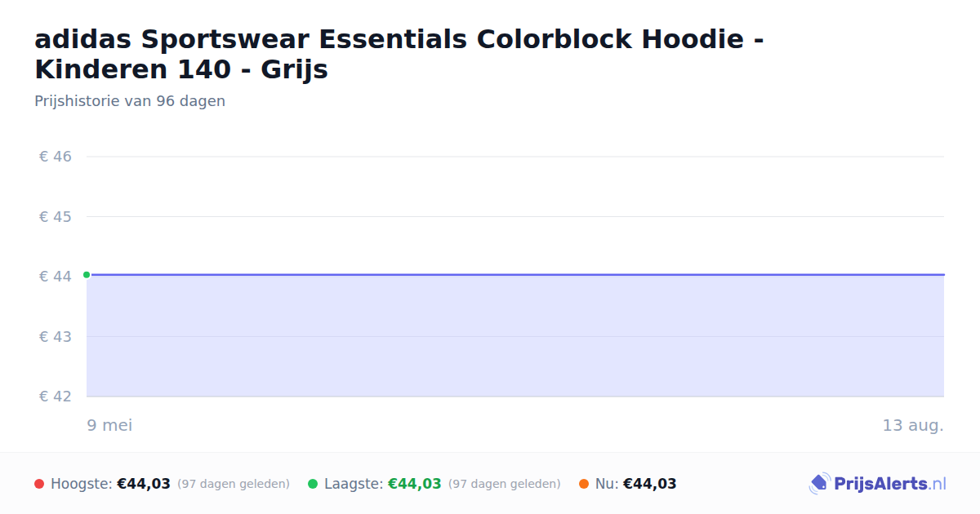
Task: Click the € 45 axis label
Action: (x=56, y=216)
